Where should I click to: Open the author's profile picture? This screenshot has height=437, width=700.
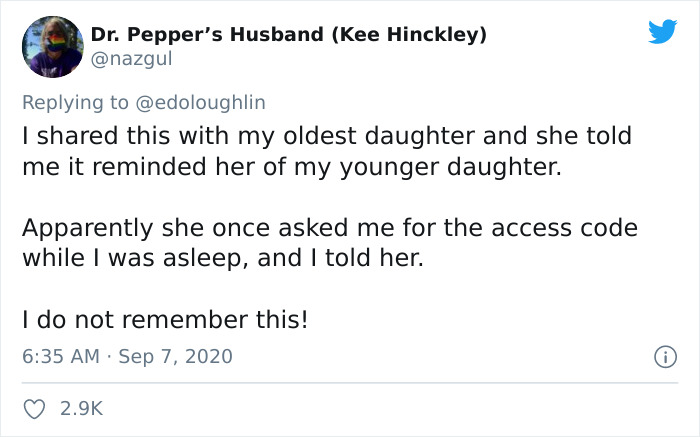(50, 46)
